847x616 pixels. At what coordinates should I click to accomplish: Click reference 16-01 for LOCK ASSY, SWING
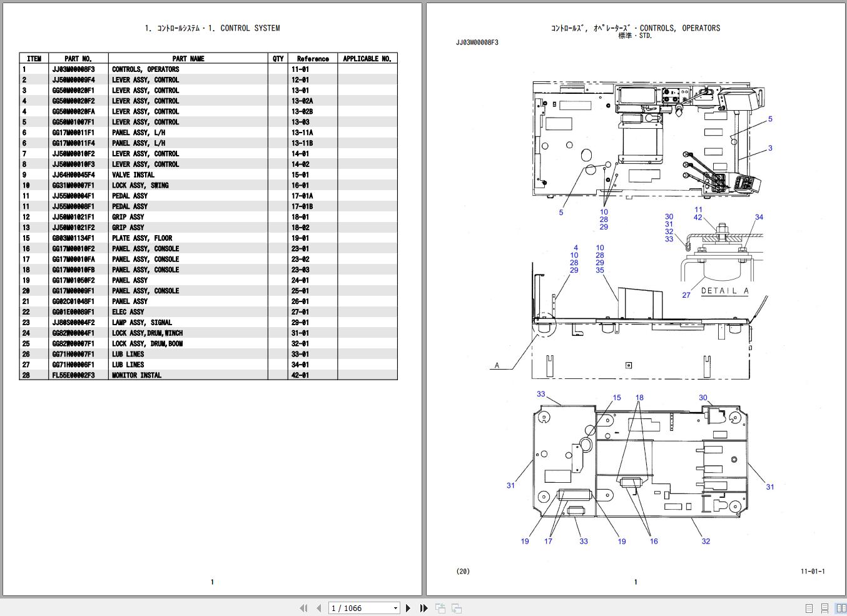tap(300, 186)
